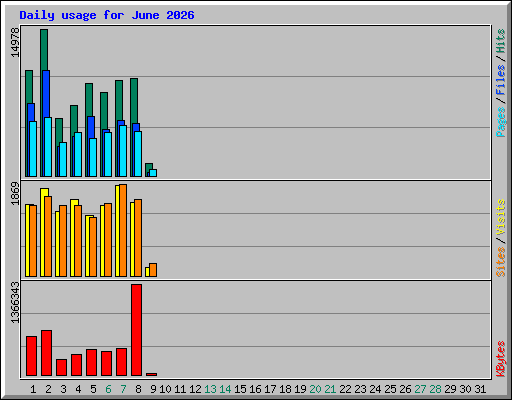The height and width of the screenshot is (400, 512).
Task: Click day 10 on the x-axis
Action: pyautogui.click(x=165, y=389)
